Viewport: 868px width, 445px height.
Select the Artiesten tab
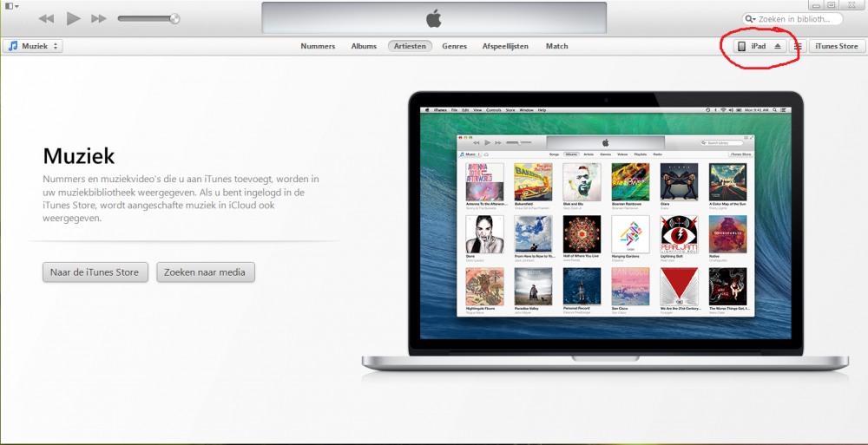409,46
